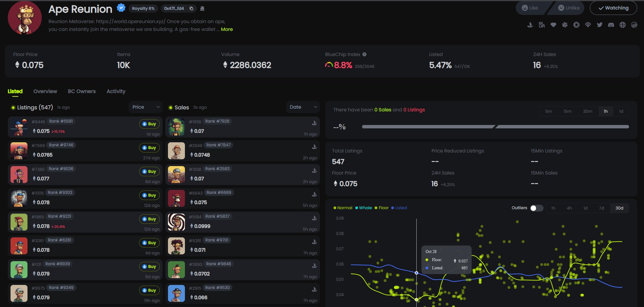Buy listing #1865 Rank #9231
Screen dimensions: 644x307
point(149,219)
